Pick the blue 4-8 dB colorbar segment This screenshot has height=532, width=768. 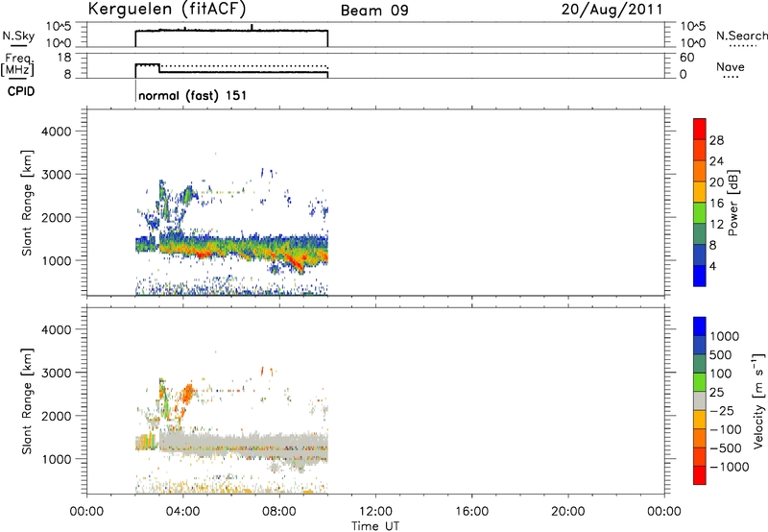click(x=700, y=254)
